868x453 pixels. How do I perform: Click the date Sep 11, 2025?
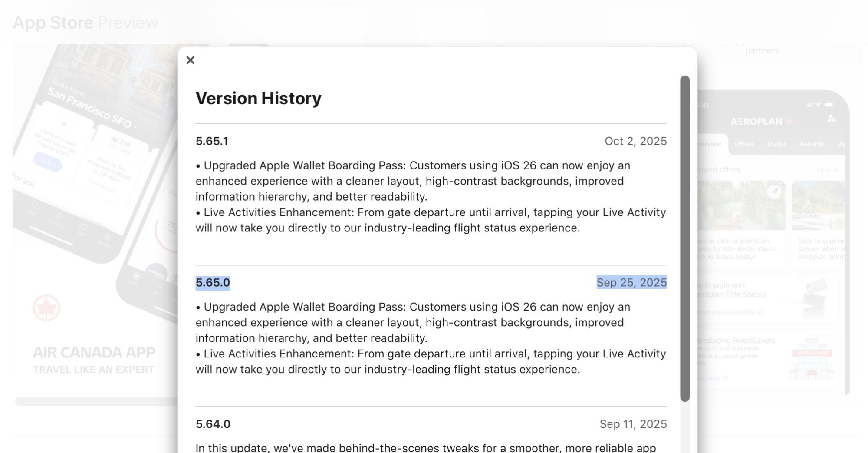tap(633, 424)
